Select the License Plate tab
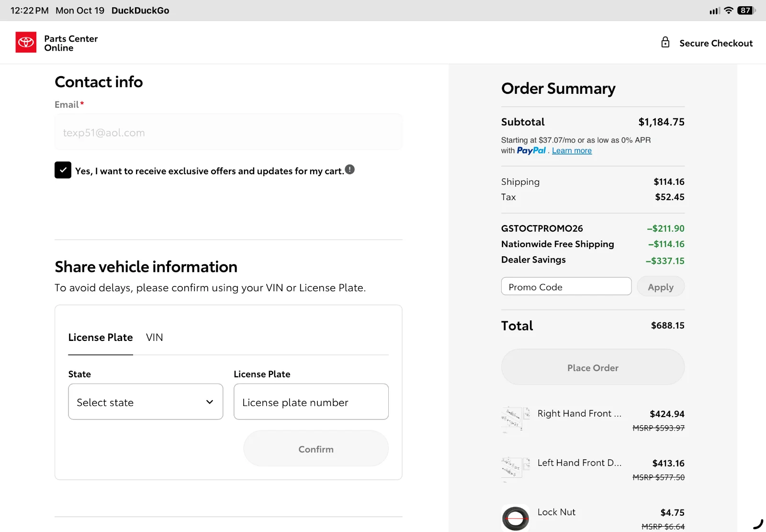Screen dimensions: 766x532 point(101,338)
